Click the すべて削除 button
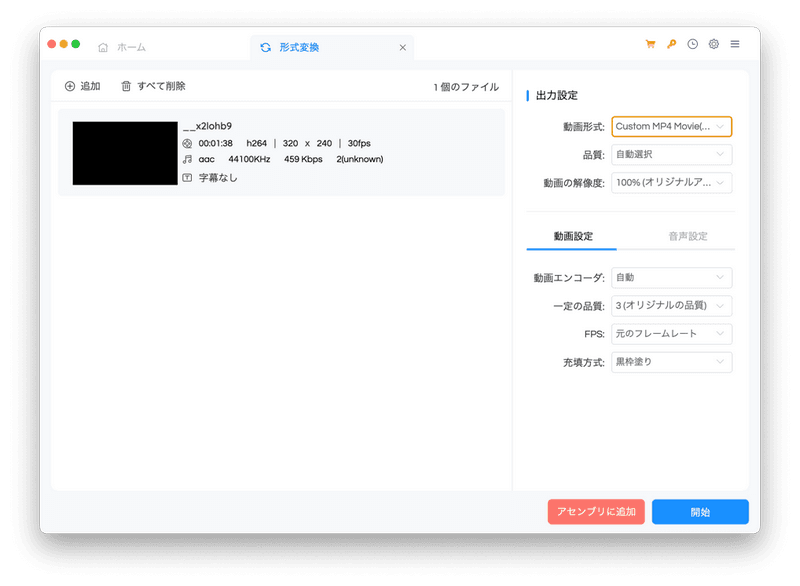The width and height of the screenshot is (800, 586). [153, 86]
